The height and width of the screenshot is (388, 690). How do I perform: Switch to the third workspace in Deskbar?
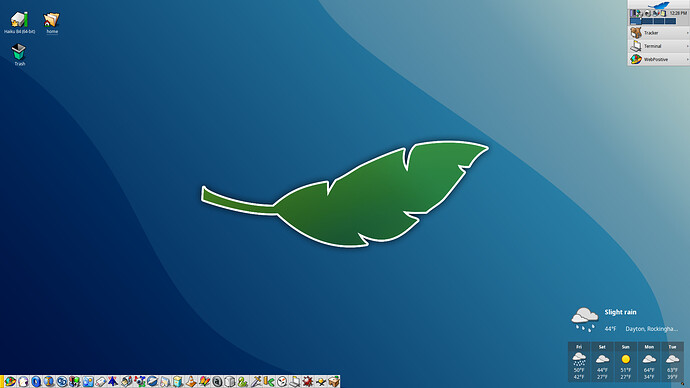click(x=659, y=21)
